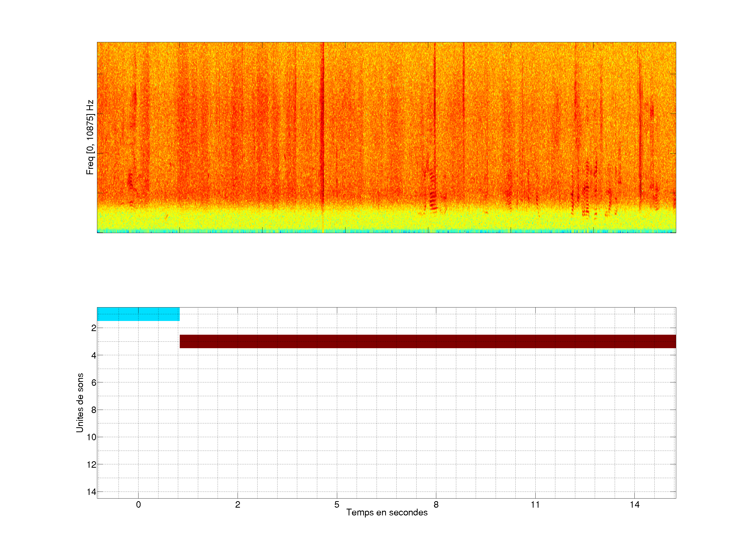Screen dimensions: 747x560
Task: Click the cyan bar in the lower plot
Action: tap(138, 314)
